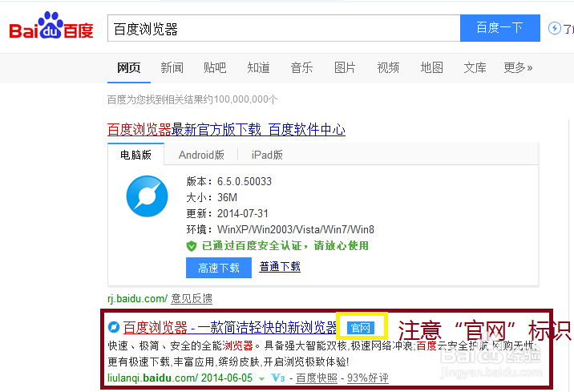The width and height of the screenshot is (574, 392).
Task: Click in the search box containing 百度浏览器
Action: click(x=284, y=28)
